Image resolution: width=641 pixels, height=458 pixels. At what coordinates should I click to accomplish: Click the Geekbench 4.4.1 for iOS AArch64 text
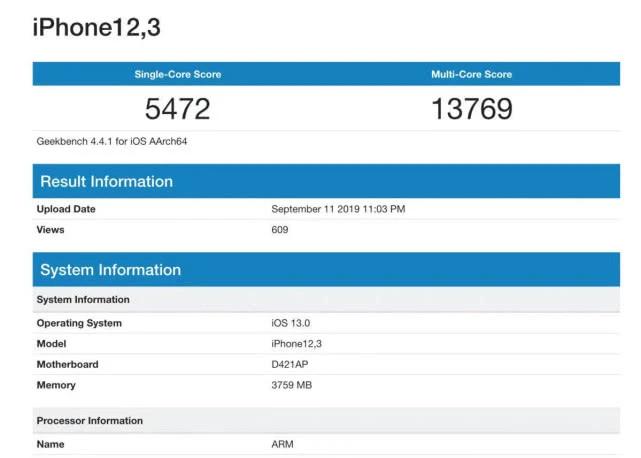point(112,141)
